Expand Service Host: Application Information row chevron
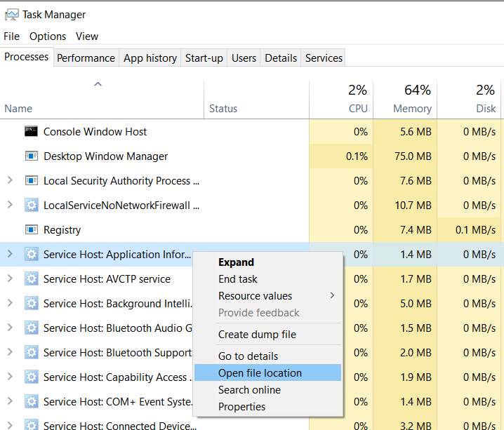 point(10,255)
